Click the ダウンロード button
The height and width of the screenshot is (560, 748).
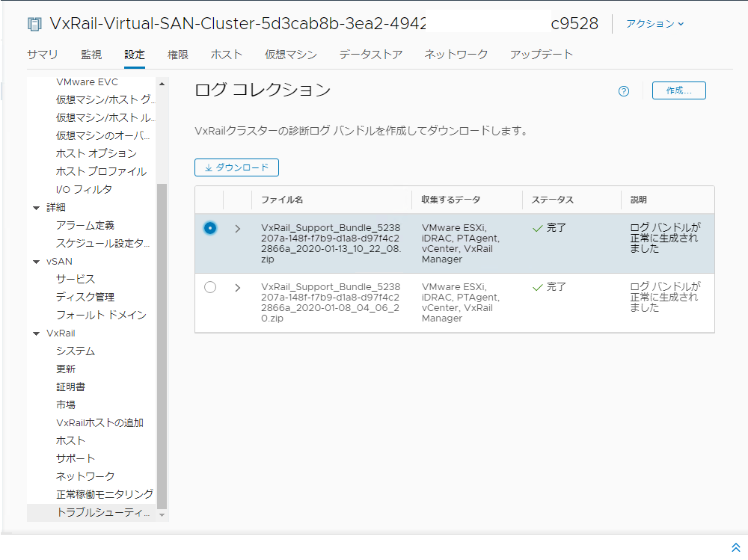(236, 167)
